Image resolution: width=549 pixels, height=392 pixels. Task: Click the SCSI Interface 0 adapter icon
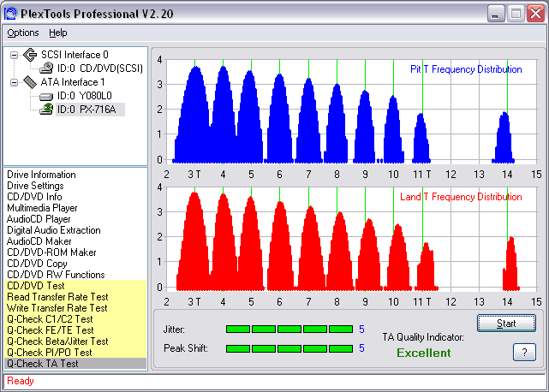click(x=30, y=55)
